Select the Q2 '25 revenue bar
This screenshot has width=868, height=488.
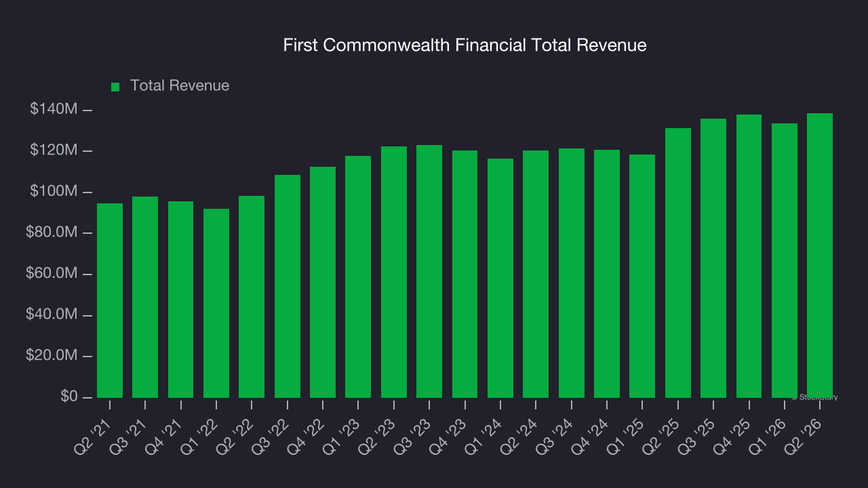pos(678,263)
